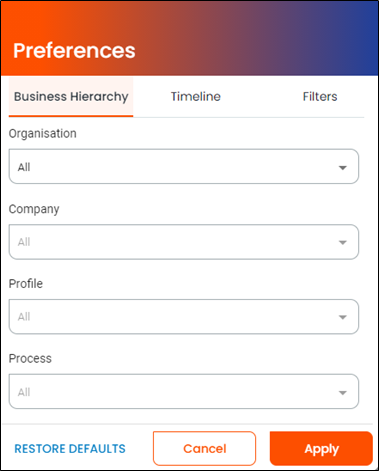
Task: Click the Profile field label
Action: [x=26, y=284]
